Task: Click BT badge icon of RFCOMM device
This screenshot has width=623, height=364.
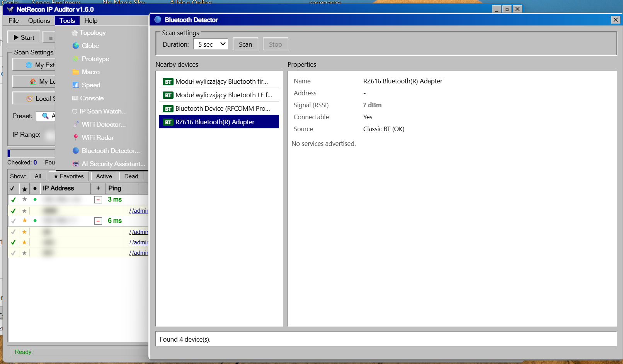Action: (168, 109)
